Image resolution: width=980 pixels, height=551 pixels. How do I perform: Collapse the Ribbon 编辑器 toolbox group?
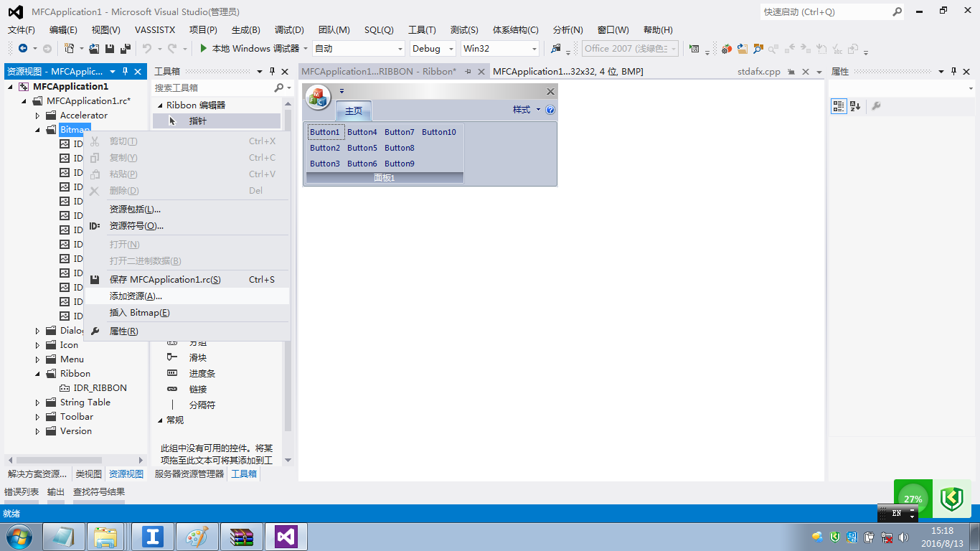click(160, 105)
